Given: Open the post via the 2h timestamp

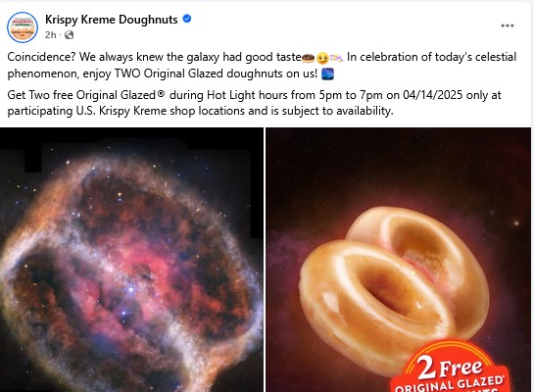Looking at the screenshot, I should tap(50, 34).
